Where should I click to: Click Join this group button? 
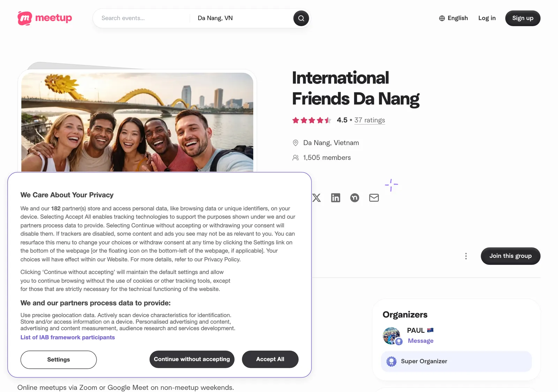point(511,256)
